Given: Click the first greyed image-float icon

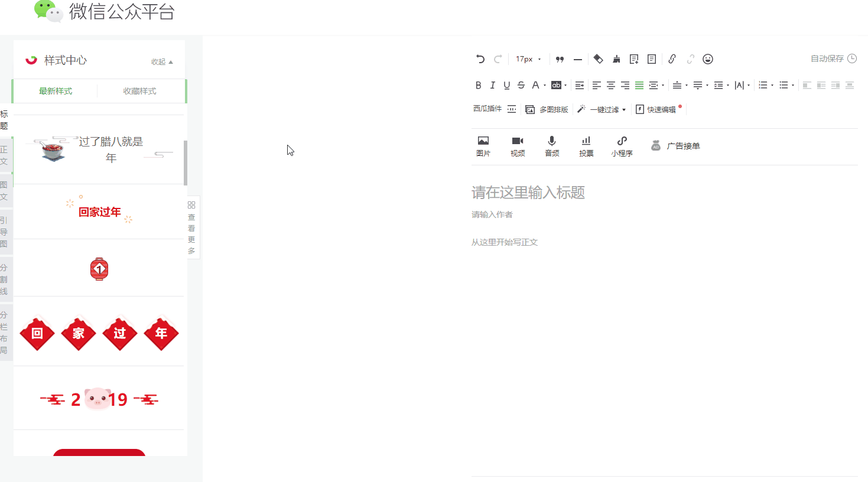Looking at the screenshot, I should click(x=807, y=86).
